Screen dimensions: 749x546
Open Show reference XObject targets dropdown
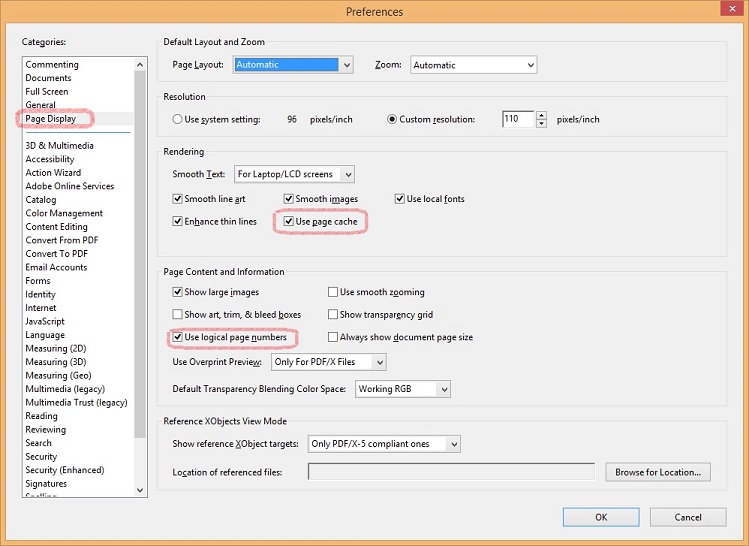[x=384, y=443]
